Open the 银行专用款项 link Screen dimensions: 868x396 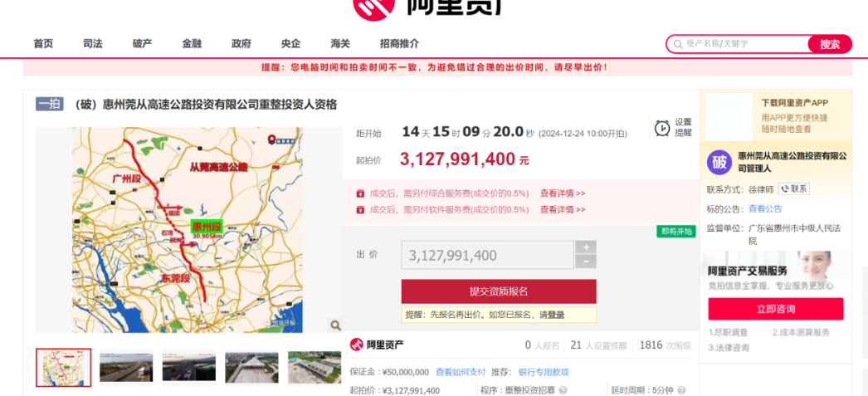click(544, 372)
